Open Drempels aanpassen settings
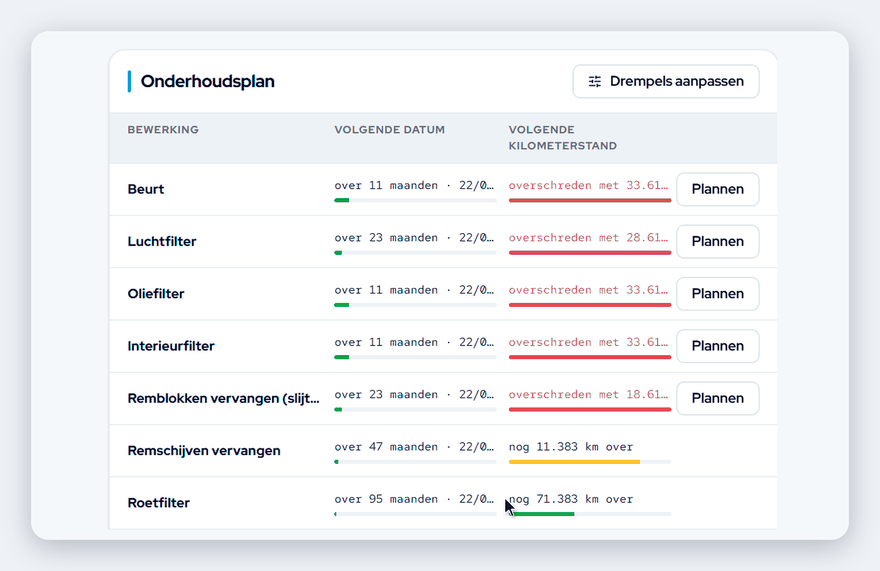Viewport: 880px width, 571px height. 666,81
